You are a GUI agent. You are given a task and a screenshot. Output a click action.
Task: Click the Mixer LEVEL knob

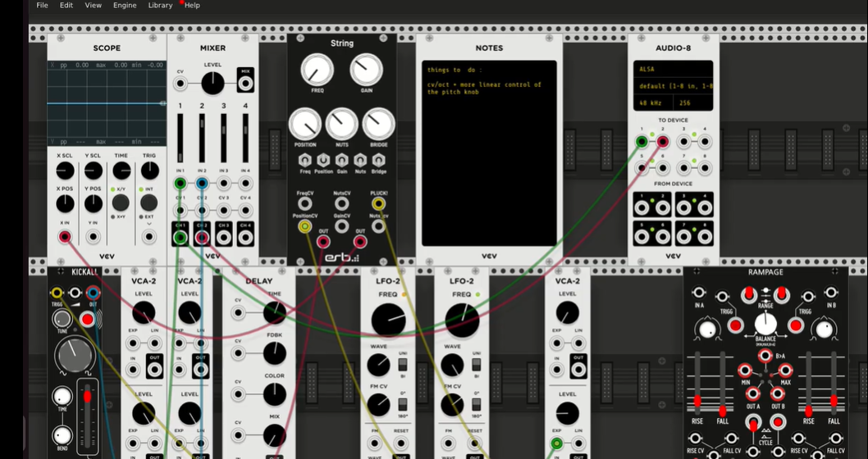(x=212, y=83)
